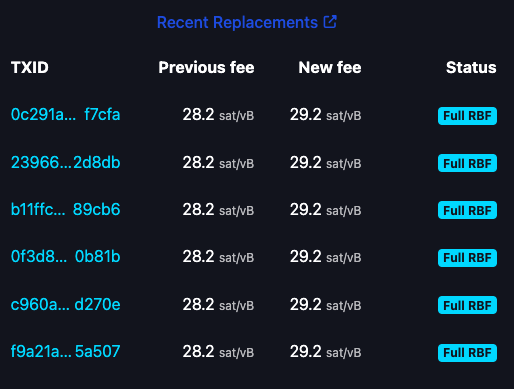514x389 pixels.
Task: Click Full RBF badge for 0f3d8 transaction
Action: pyautogui.click(x=467, y=258)
